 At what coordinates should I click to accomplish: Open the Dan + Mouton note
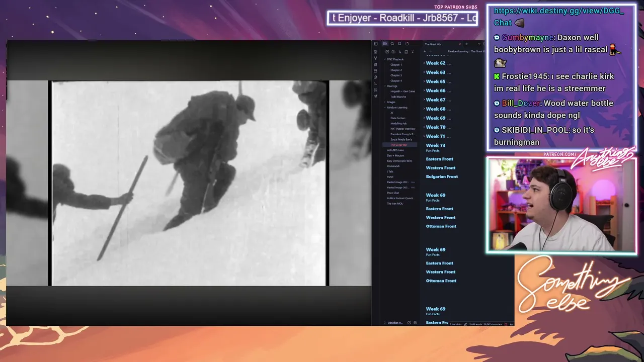pyautogui.click(x=395, y=155)
